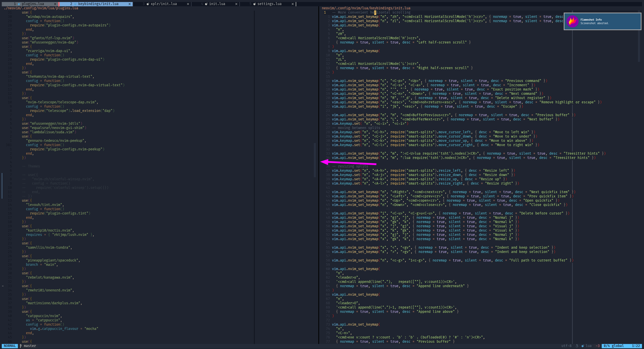Close the plugins.lua buffer tab
644x349 pixels.
55,4
